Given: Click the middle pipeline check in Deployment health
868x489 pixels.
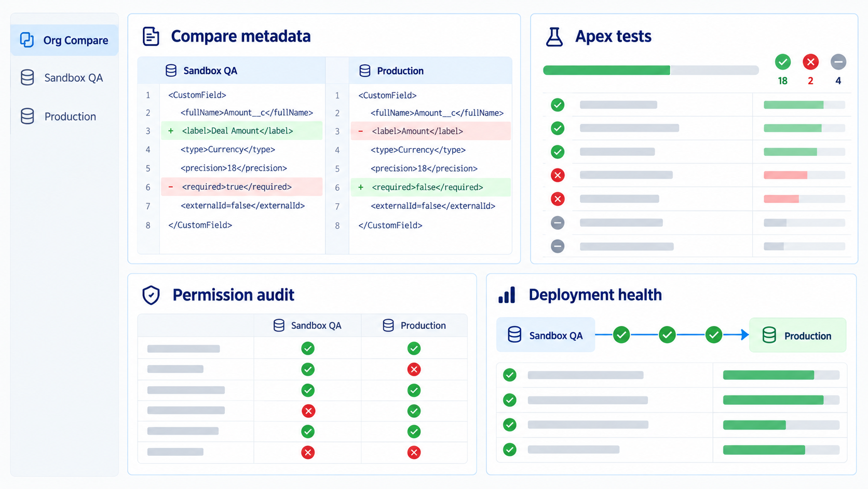Looking at the screenshot, I should coord(667,335).
